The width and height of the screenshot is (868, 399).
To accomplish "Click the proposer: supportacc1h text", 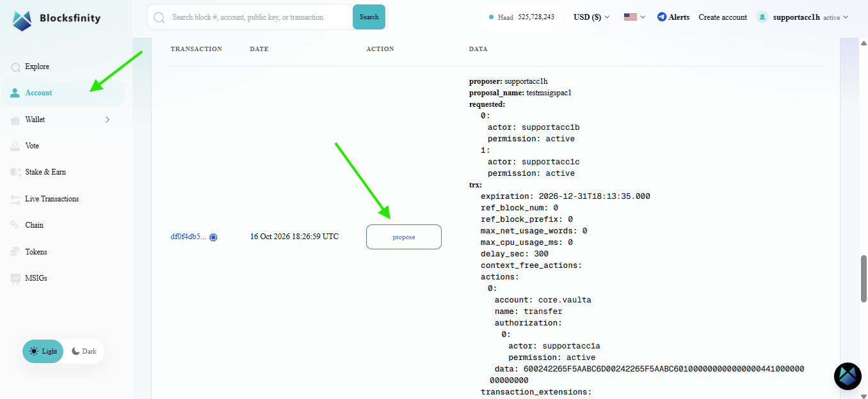I will (508, 81).
